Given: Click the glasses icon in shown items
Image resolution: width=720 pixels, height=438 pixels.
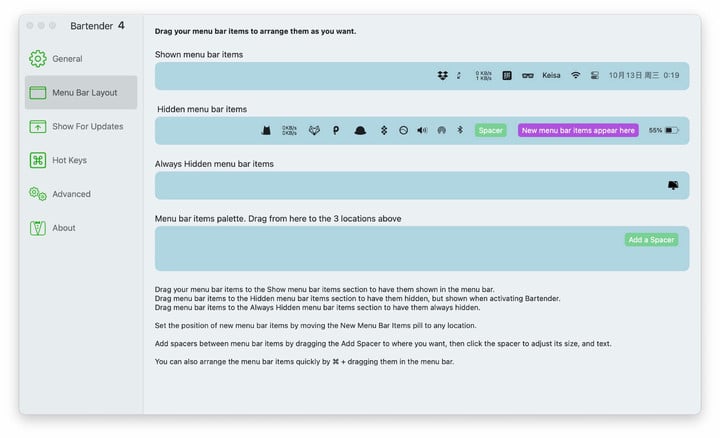Looking at the screenshot, I should pos(528,75).
